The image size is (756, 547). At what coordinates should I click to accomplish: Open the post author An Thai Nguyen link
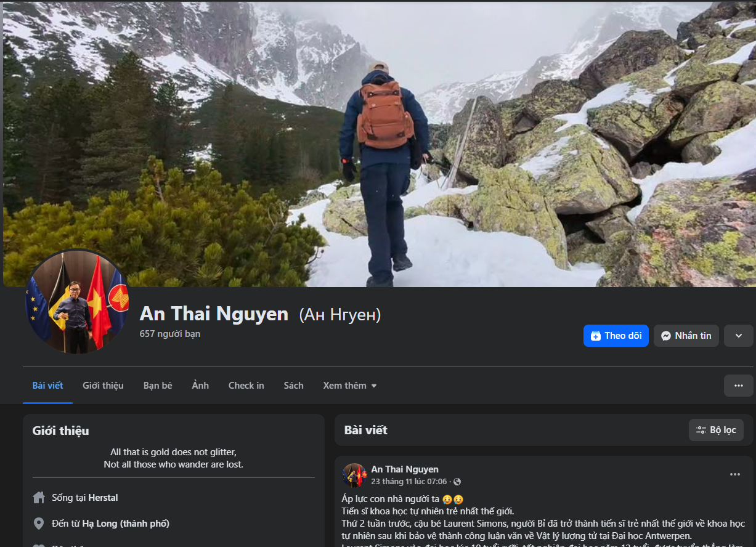[405, 469]
